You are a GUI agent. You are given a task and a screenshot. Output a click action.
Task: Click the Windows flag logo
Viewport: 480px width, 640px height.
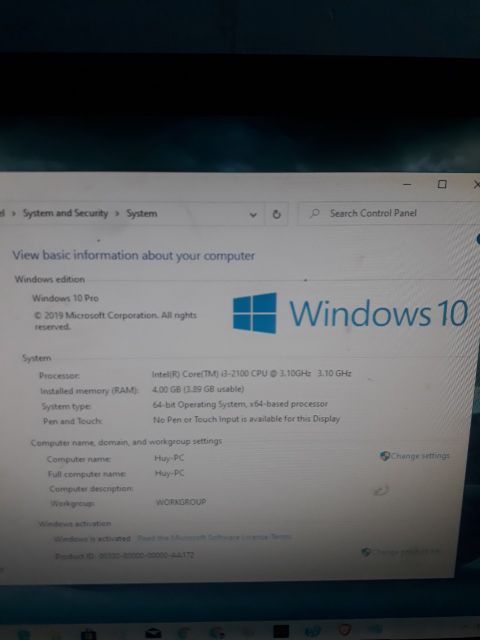pos(255,313)
